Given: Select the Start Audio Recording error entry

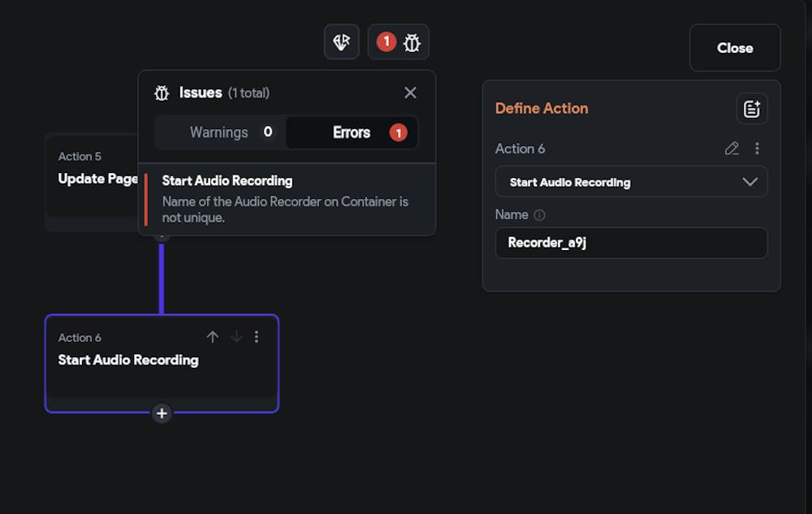Looking at the screenshot, I should (x=287, y=199).
